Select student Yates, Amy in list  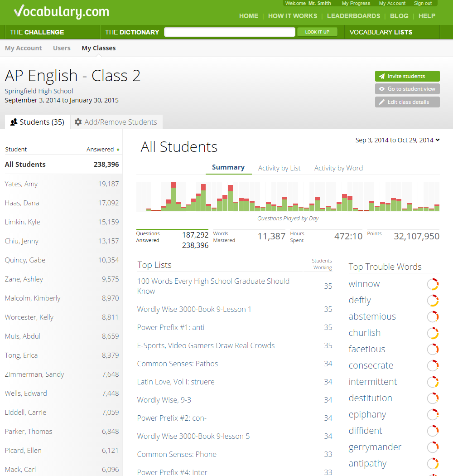coord(21,184)
